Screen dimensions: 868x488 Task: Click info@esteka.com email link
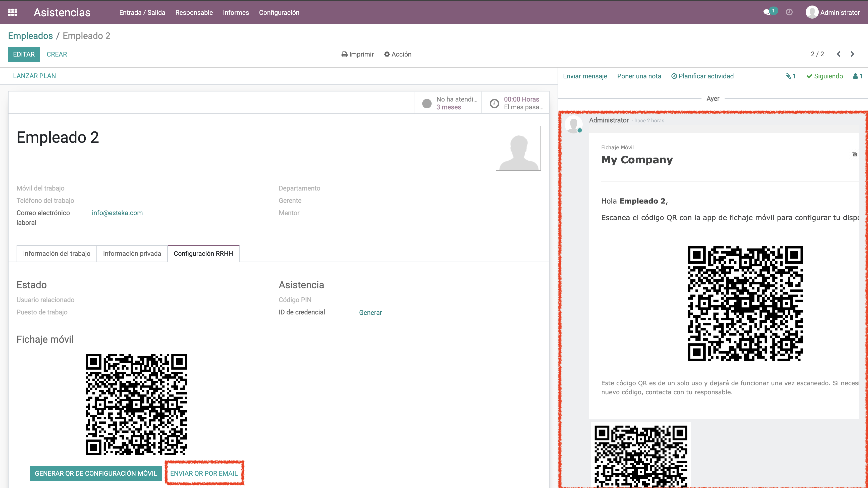pos(117,213)
